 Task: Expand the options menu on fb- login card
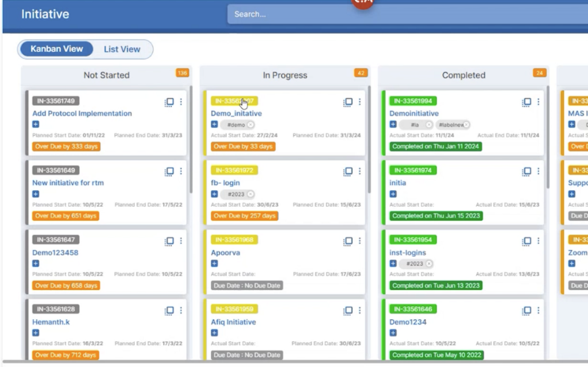[x=360, y=171]
